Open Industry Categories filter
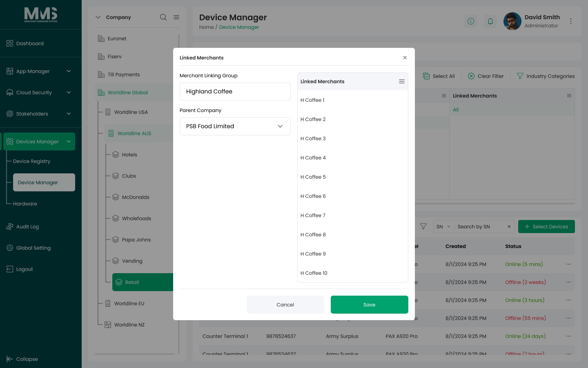588x368 pixels. (x=546, y=76)
